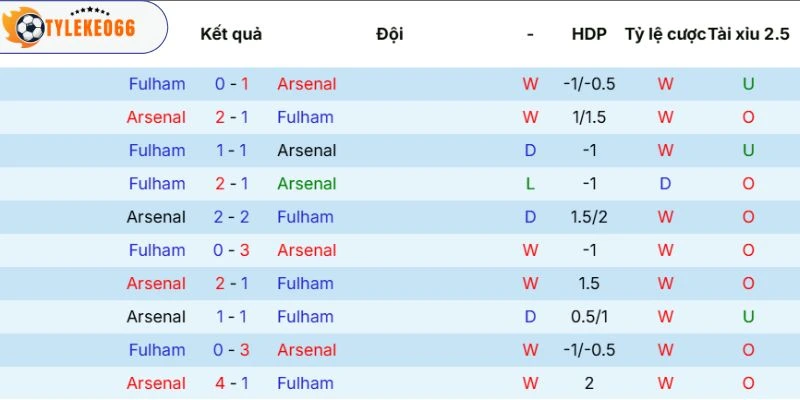
Task: Click Fulham in the 4 - 1 row
Action: [x=305, y=383]
